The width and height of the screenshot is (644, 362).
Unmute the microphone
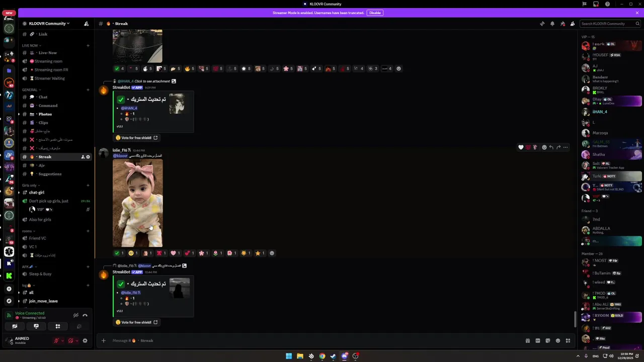coord(56,340)
